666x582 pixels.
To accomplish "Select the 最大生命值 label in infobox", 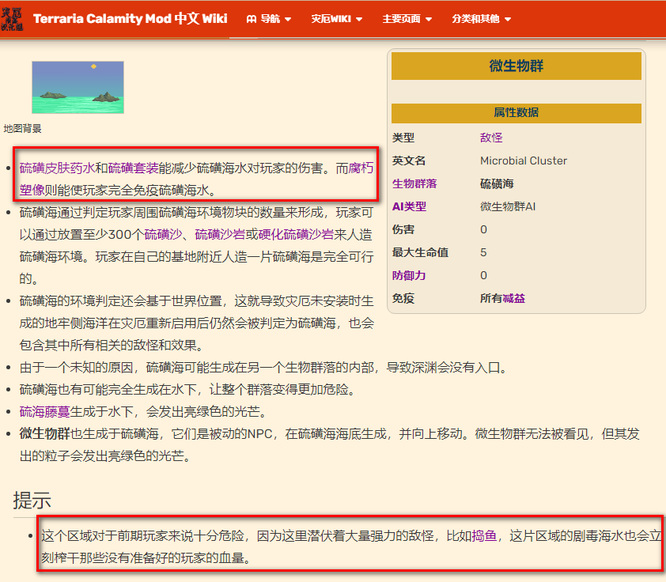I will 420,252.
